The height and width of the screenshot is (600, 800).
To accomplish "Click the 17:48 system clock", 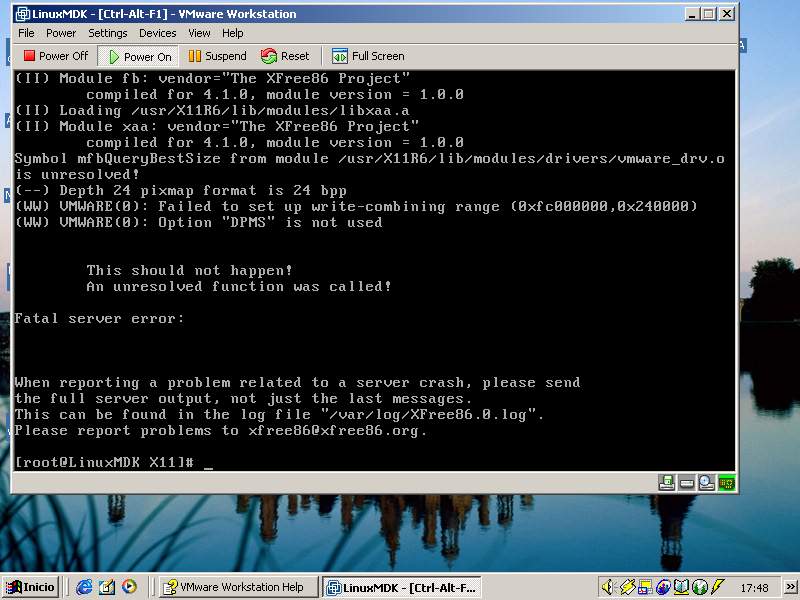I will 754,588.
